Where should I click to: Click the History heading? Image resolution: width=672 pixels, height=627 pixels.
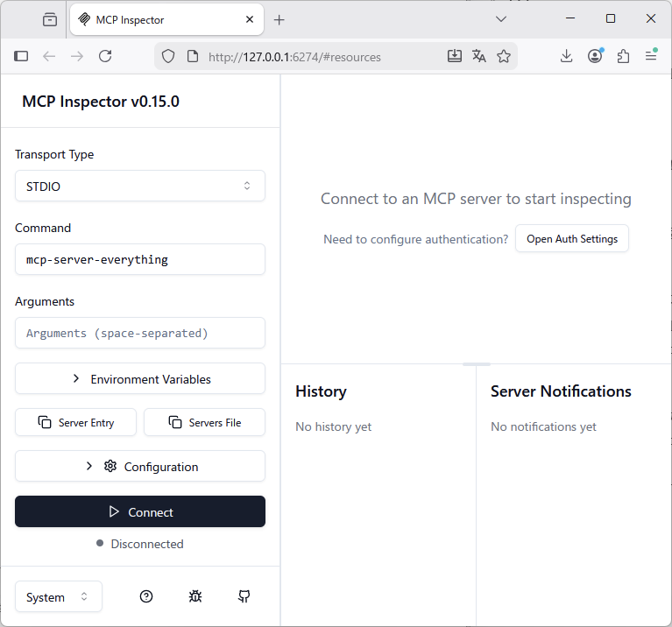pyautogui.click(x=321, y=391)
